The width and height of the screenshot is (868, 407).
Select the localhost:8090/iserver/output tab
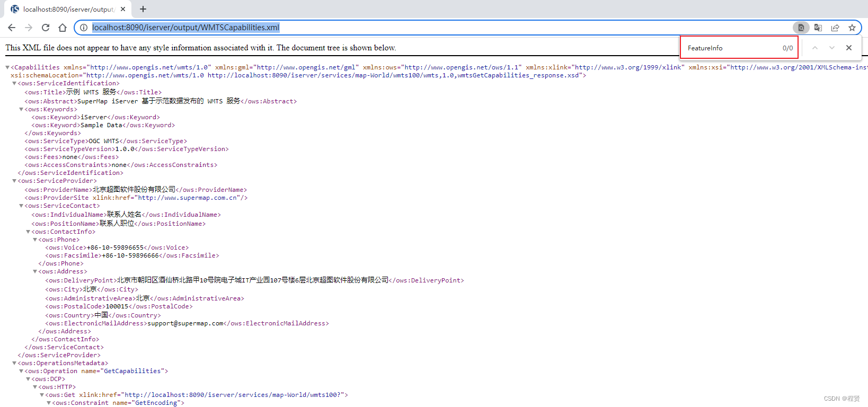pyautogui.click(x=68, y=9)
